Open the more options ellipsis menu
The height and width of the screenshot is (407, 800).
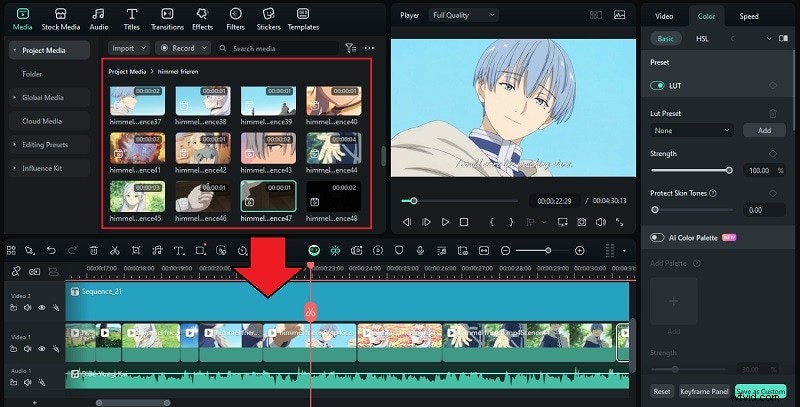369,48
